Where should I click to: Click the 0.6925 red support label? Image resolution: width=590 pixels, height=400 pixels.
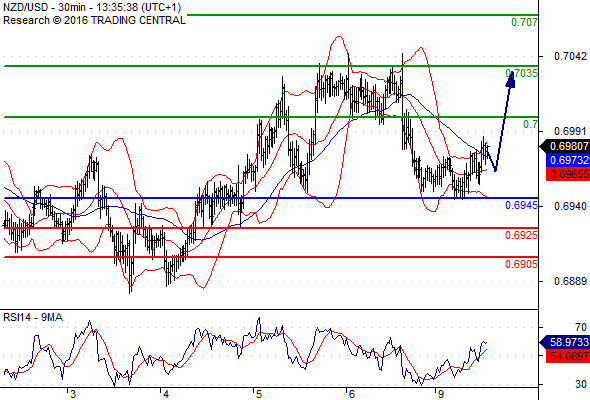tap(521, 235)
